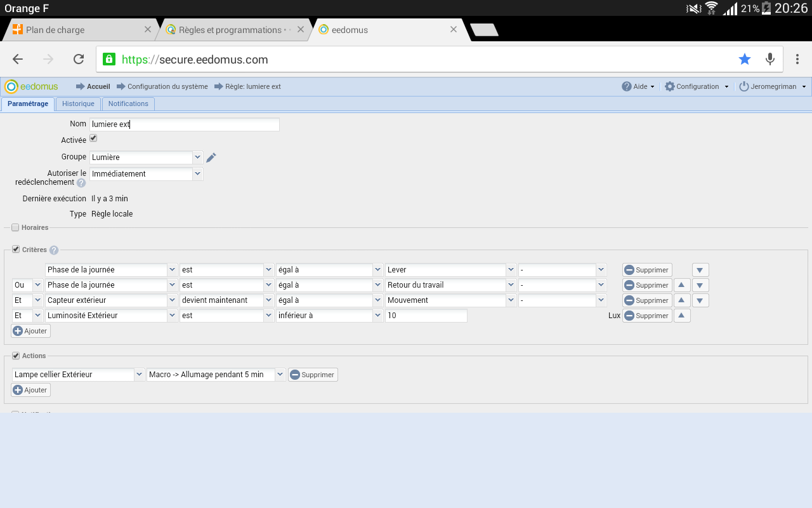Reload the page in browser

click(x=79, y=59)
